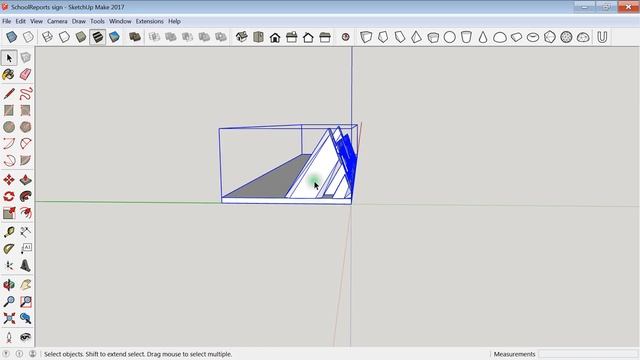Screen dimensions: 640x360
Task: Switch to Monochrome style
Action: click(114, 37)
